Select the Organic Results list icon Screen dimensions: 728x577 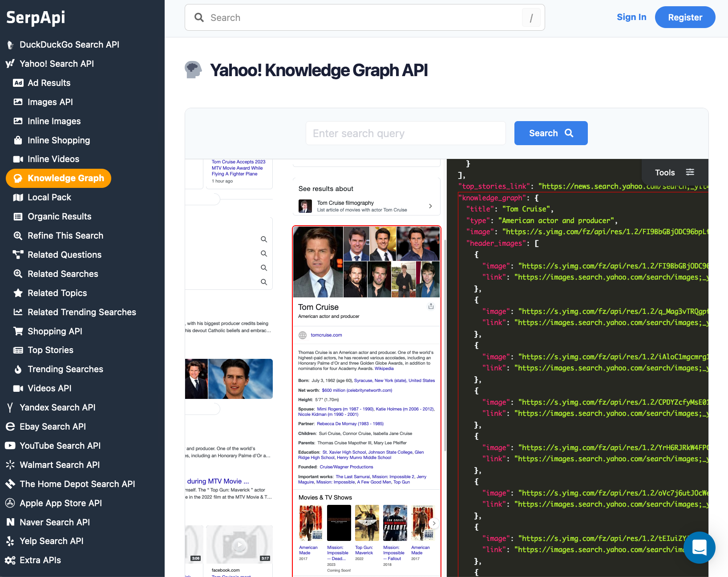tap(18, 216)
